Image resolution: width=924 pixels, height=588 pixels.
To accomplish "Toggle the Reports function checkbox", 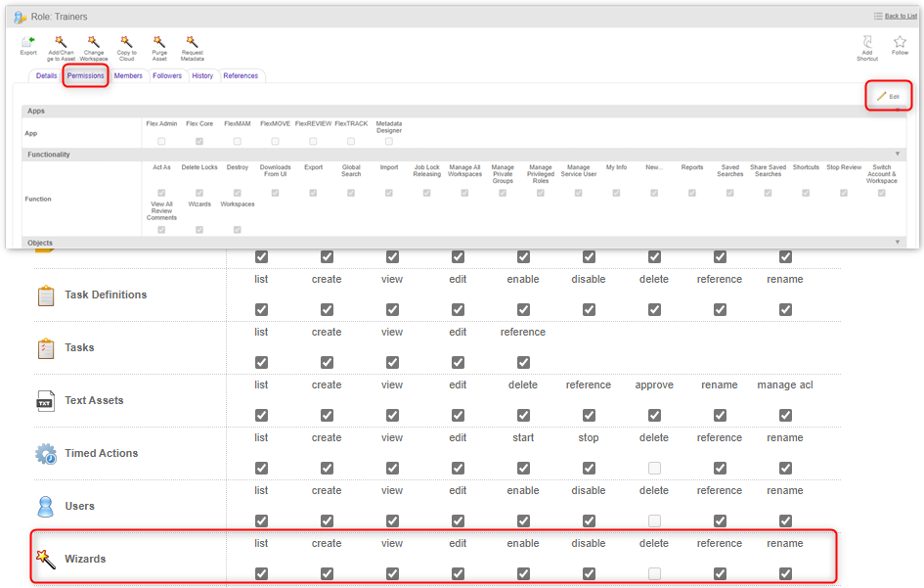I will coord(692,193).
